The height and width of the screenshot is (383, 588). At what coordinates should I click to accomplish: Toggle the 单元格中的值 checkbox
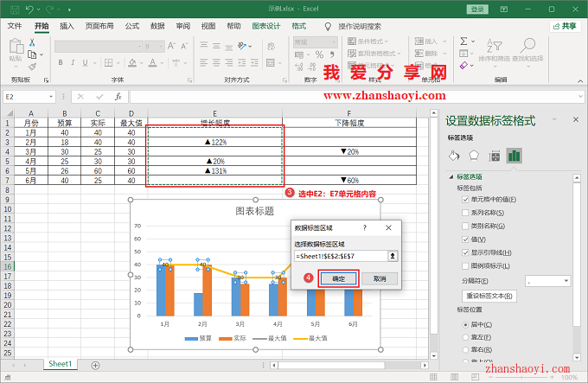465,200
